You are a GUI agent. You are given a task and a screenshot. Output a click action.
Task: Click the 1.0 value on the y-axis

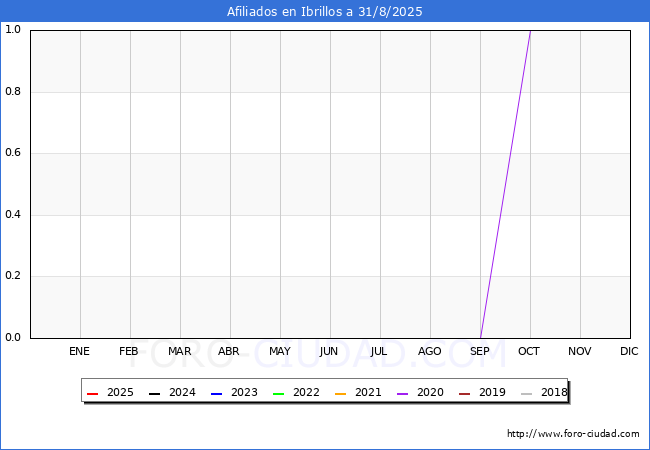point(13,30)
